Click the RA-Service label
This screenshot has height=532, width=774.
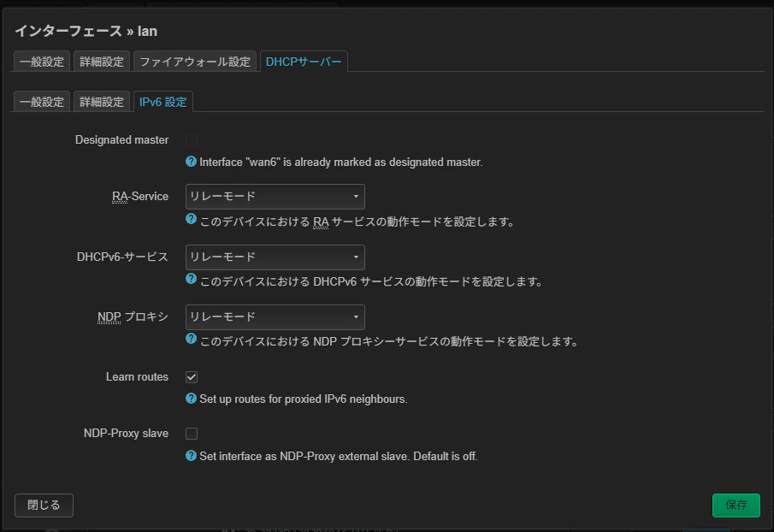[x=140, y=197]
